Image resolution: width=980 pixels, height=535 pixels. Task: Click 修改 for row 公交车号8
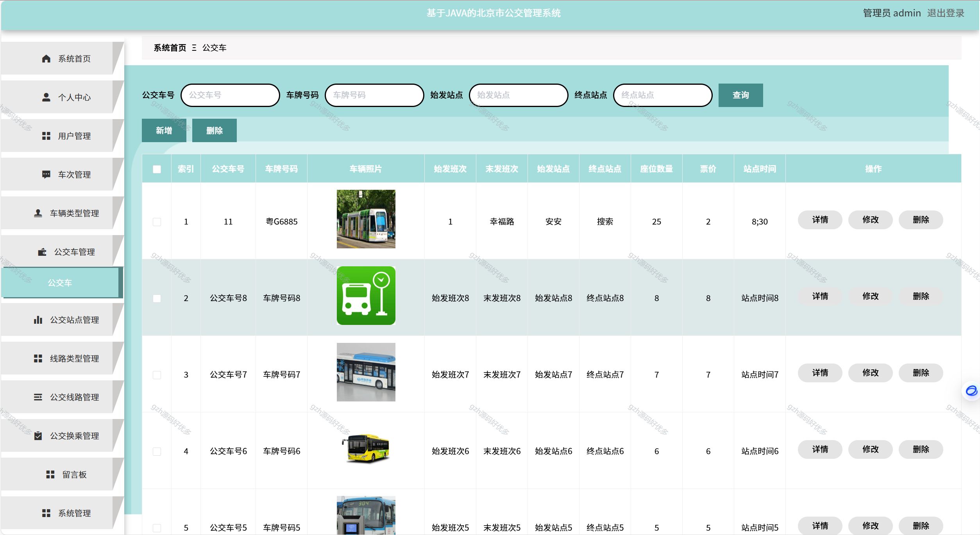pyautogui.click(x=870, y=296)
